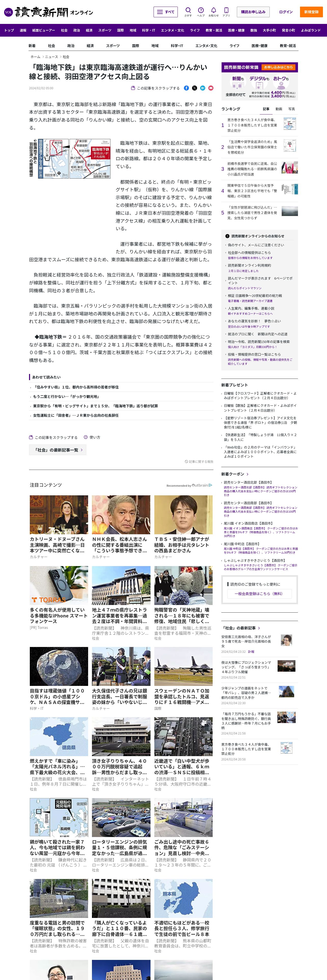Select 速報 in purple navigation bar
The image size is (327, 980).
point(23,30)
